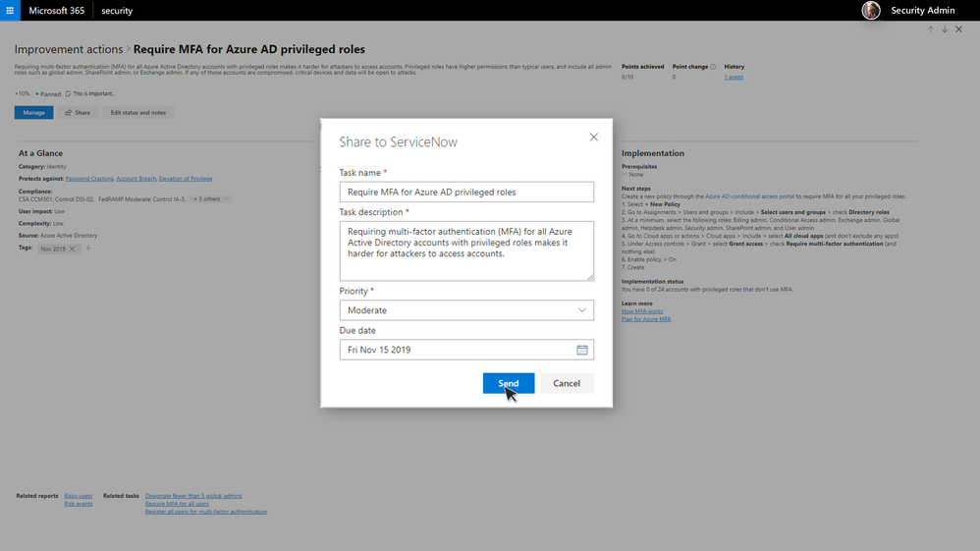Open the Risky users report
The width and height of the screenshot is (980, 551).
coord(79,496)
